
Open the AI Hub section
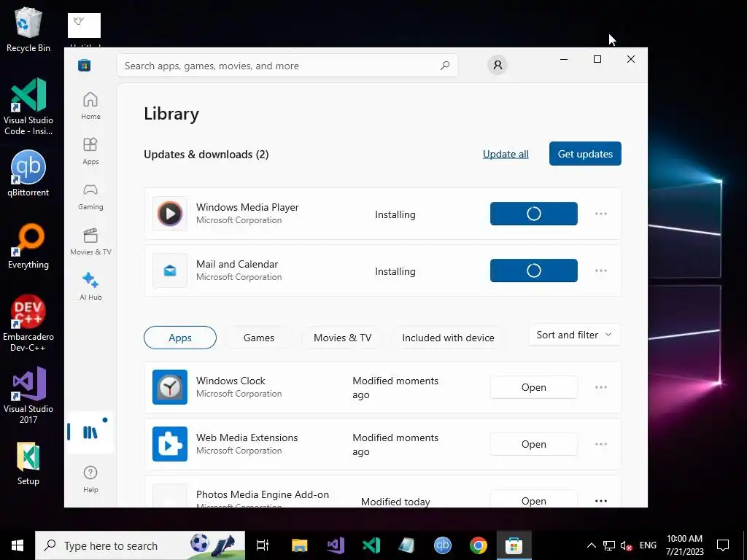[90, 286]
